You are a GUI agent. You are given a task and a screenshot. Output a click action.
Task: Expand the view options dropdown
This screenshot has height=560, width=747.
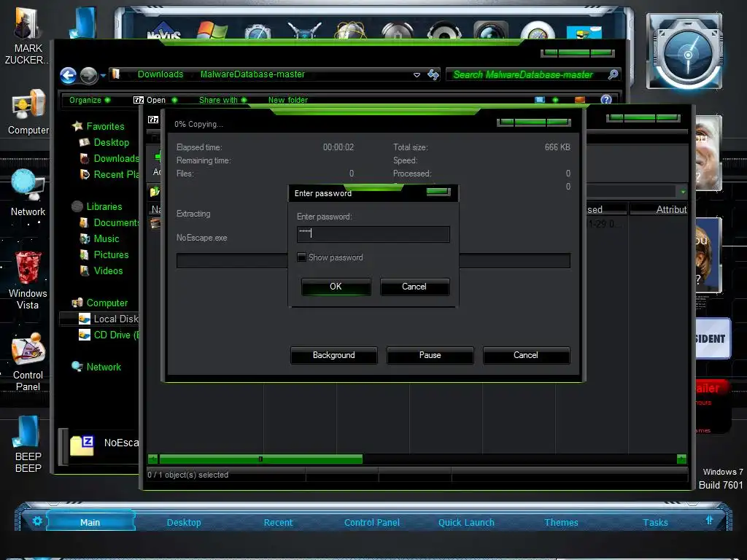point(555,100)
